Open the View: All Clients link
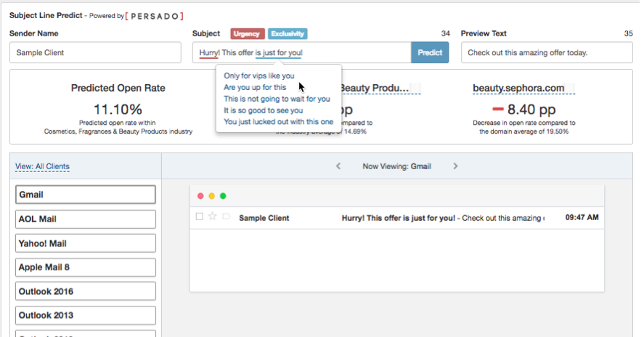Viewport: 644px width, 337px height. click(x=42, y=166)
